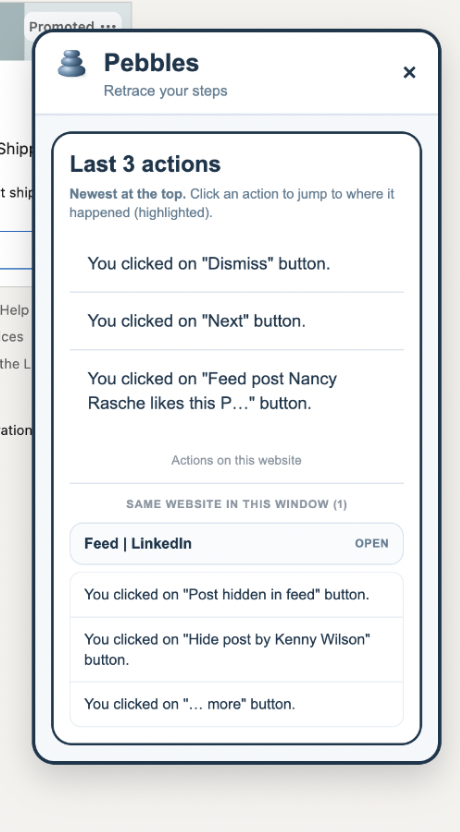Screen dimensions: 460x832
Task: Click the Promoted label behind the panel
Action: (x=62, y=26)
